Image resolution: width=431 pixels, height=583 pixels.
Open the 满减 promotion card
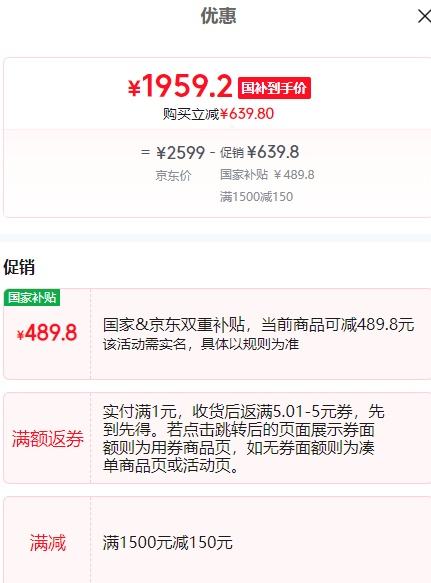(217, 540)
